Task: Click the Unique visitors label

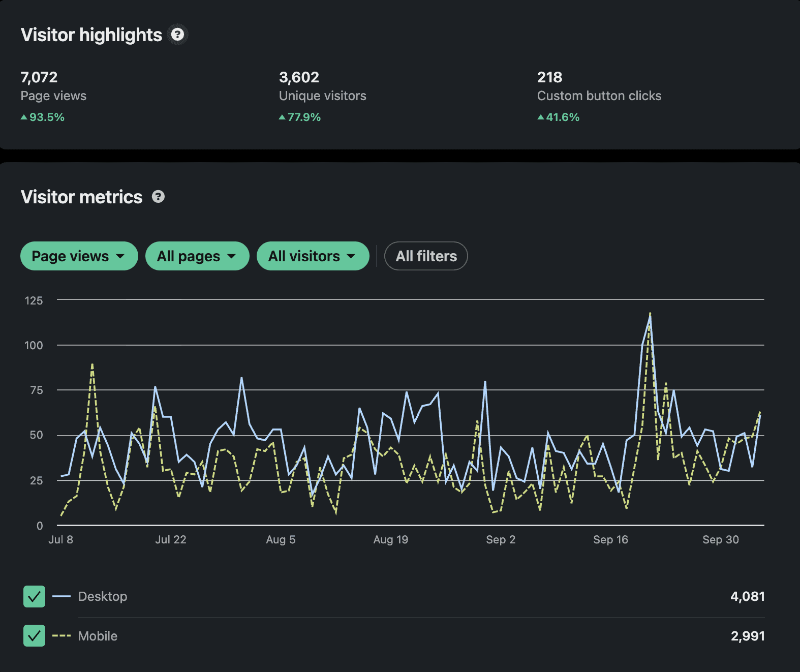Action: [322, 96]
